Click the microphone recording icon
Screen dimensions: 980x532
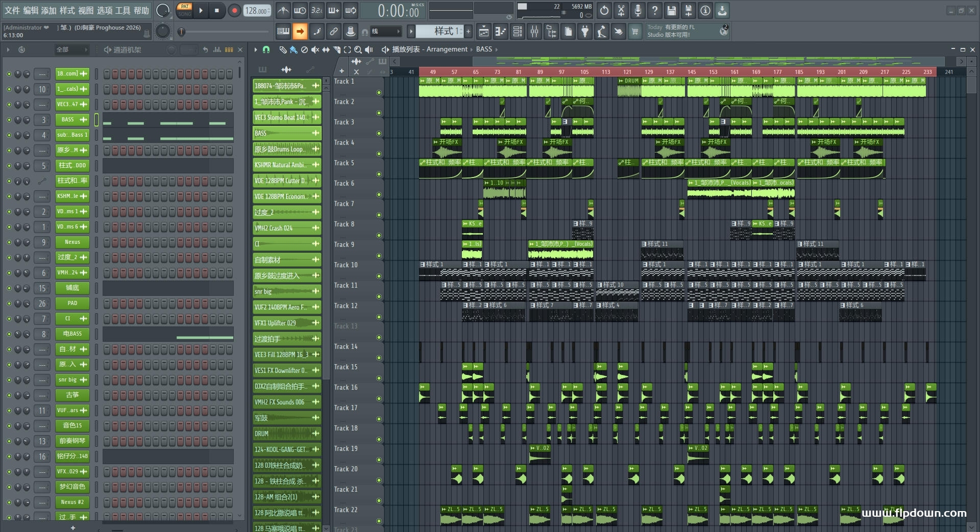click(x=638, y=10)
